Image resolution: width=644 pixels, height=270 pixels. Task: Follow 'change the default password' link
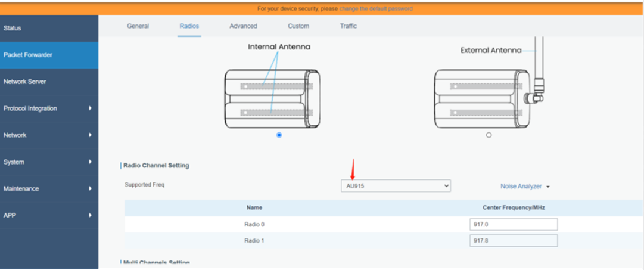376,8
